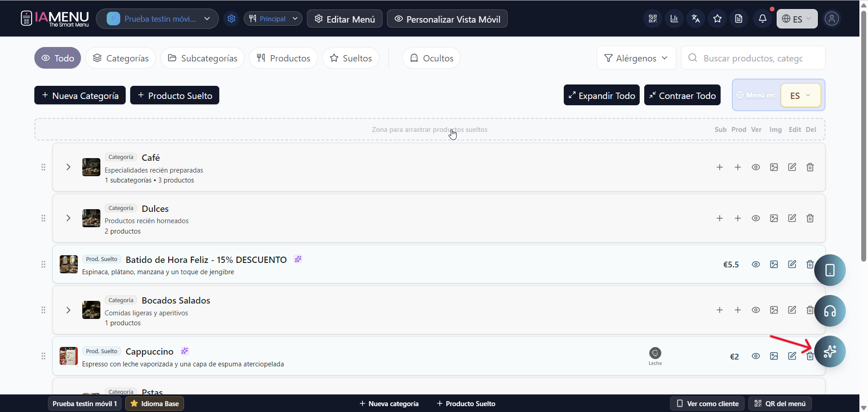Toggle visibility of Bocados Salados category
The height and width of the screenshot is (412, 868).
755,310
